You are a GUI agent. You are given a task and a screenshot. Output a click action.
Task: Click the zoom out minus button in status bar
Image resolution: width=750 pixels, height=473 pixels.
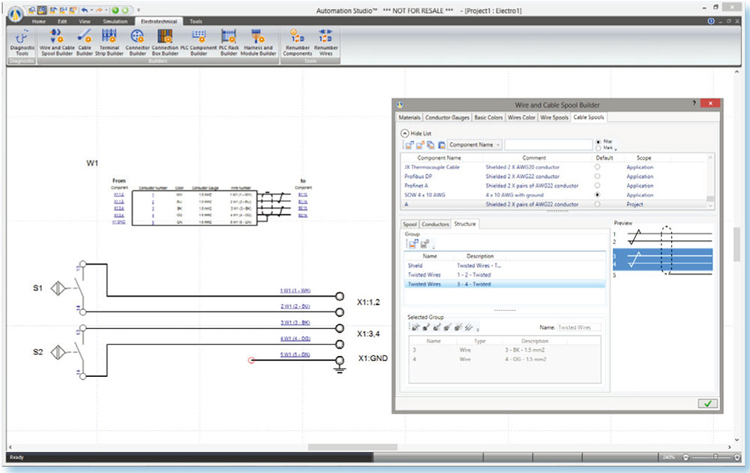coord(685,457)
